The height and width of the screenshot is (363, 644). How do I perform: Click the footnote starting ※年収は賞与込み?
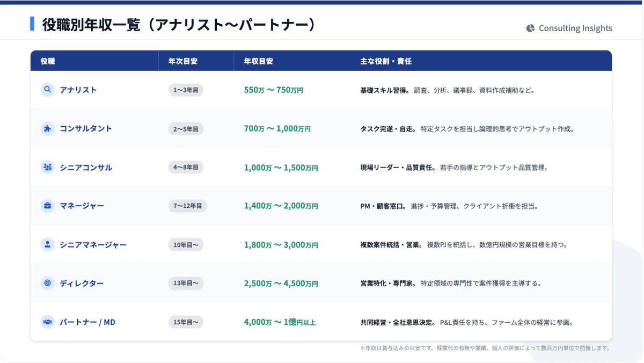[486, 348]
